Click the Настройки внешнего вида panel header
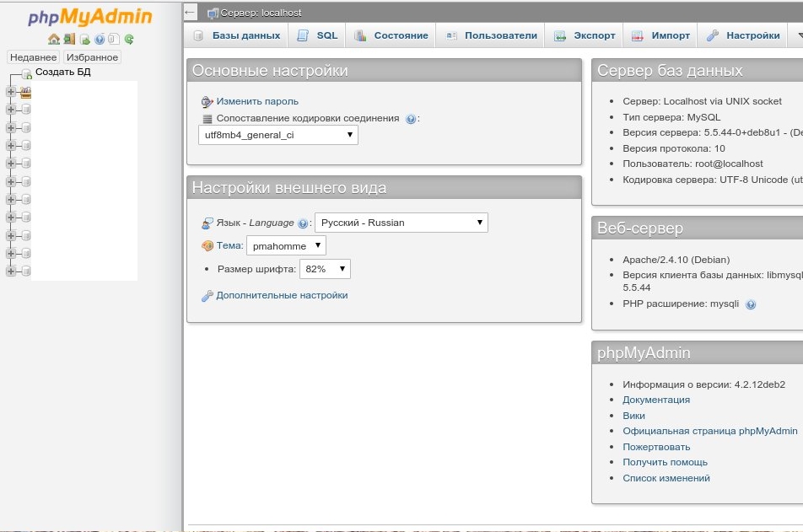 pos(384,188)
